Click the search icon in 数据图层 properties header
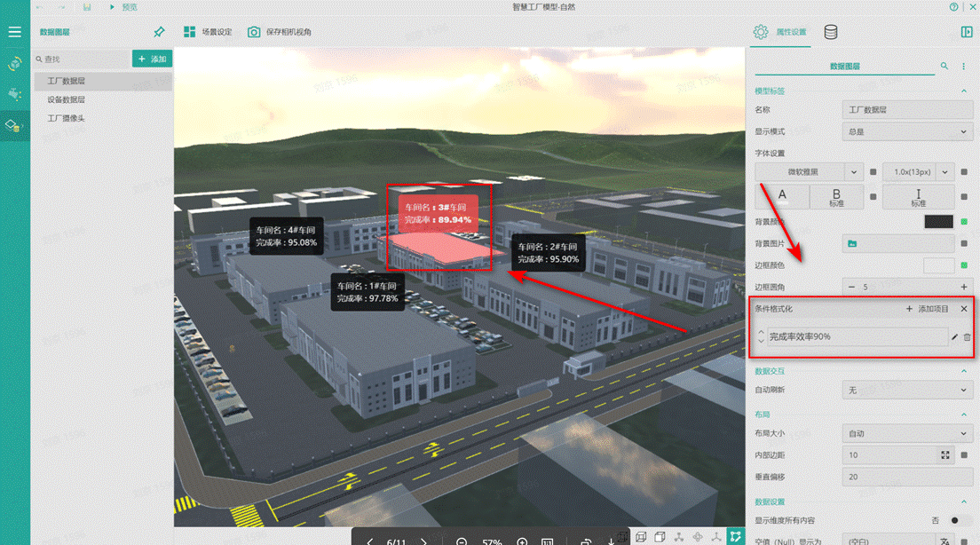This screenshot has height=545, width=980. coord(944,66)
